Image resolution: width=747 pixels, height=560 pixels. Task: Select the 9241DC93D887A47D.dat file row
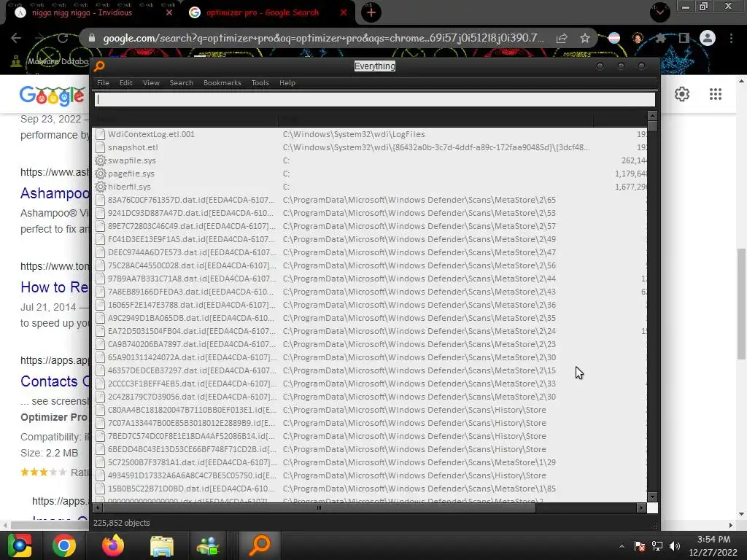click(370, 213)
